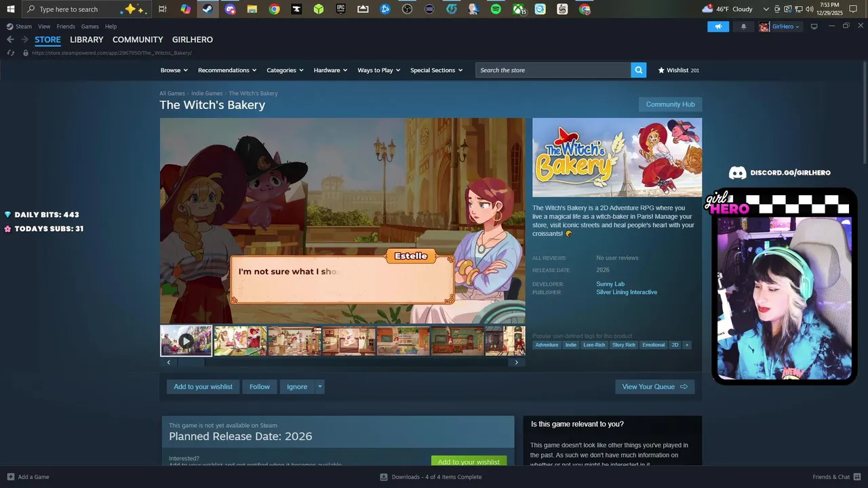Image resolution: width=868 pixels, height=488 pixels.
Task: Open View Your Queue
Action: click(x=654, y=387)
